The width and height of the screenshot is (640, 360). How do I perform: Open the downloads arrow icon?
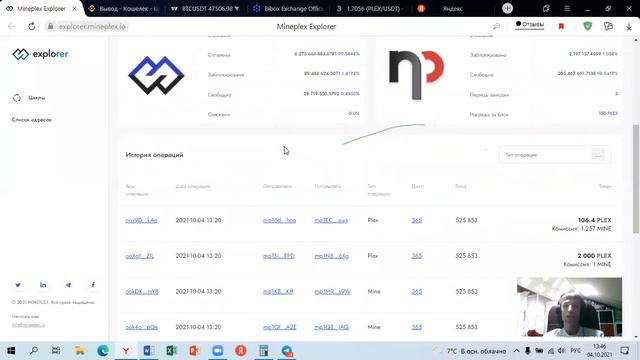coord(629,27)
